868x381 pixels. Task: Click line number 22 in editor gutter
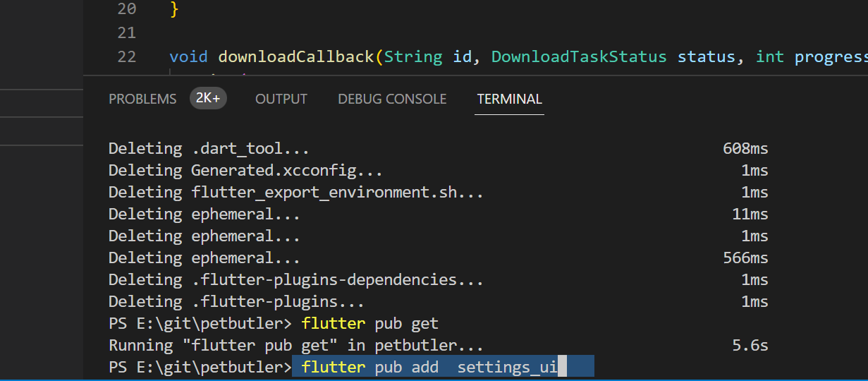pyautogui.click(x=127, y=56)
